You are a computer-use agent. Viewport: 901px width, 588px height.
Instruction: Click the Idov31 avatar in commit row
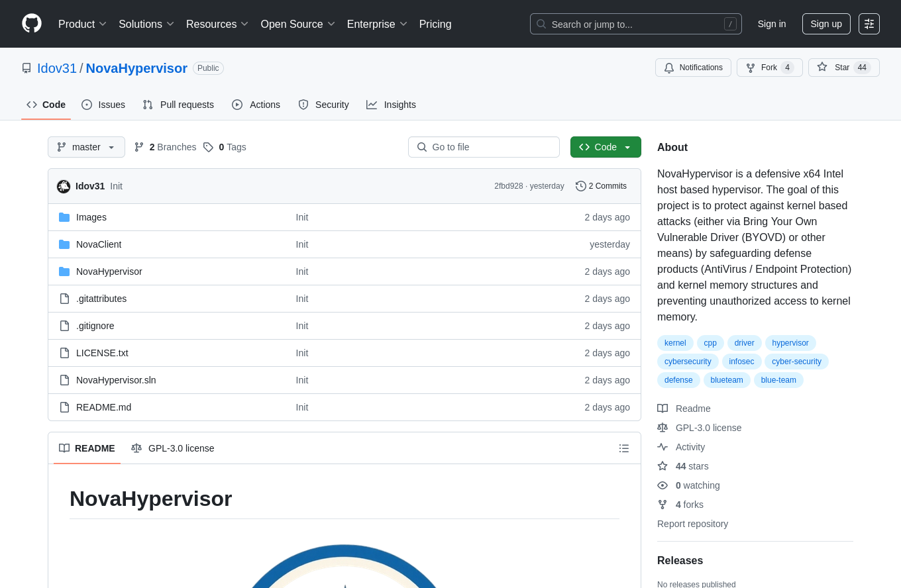click(x=64, y=186)
